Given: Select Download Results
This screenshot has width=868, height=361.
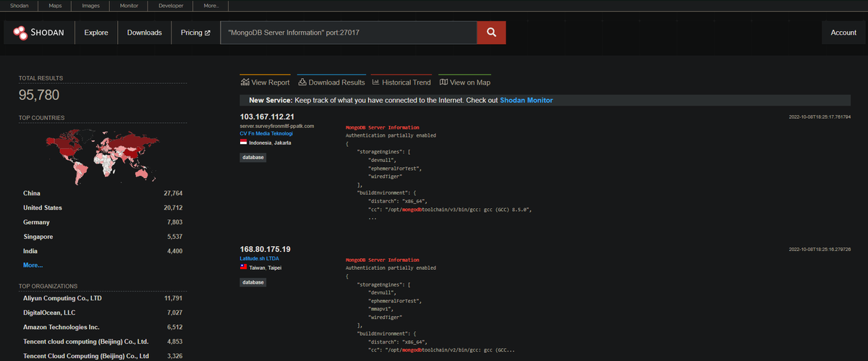Looking at the screenshot, I should point(331,82).
